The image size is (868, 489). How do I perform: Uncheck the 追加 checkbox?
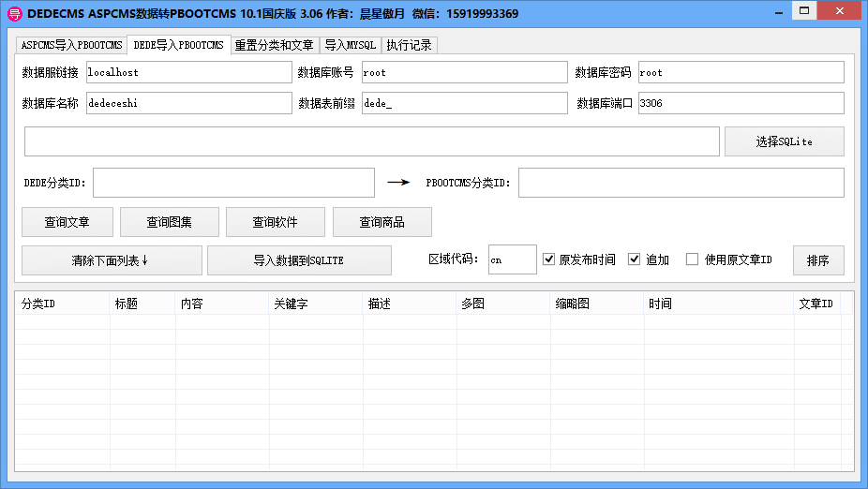pos(635,259)
